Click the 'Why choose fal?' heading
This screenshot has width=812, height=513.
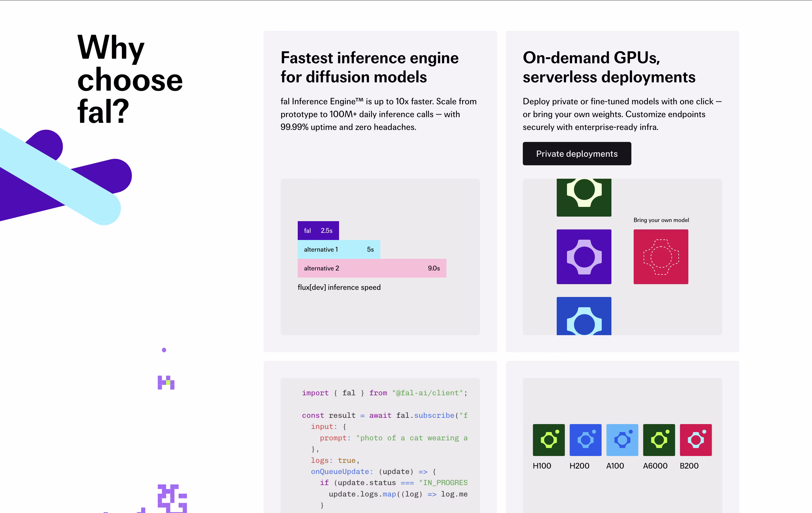130,79
